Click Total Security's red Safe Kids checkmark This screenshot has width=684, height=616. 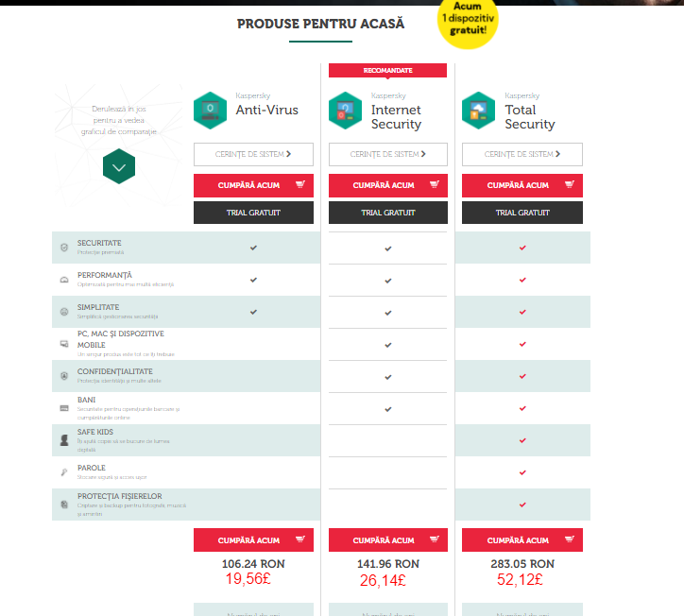coord(522,440)
